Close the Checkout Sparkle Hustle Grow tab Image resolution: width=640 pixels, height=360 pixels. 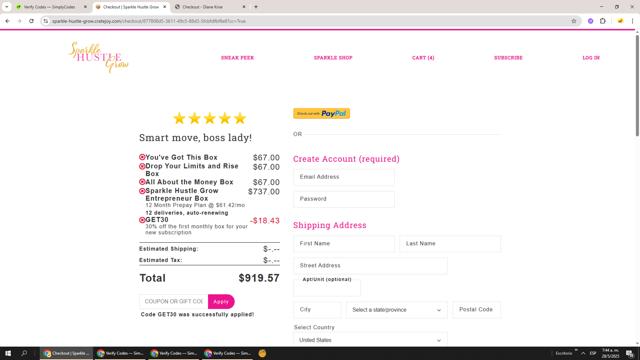(164, 7)
